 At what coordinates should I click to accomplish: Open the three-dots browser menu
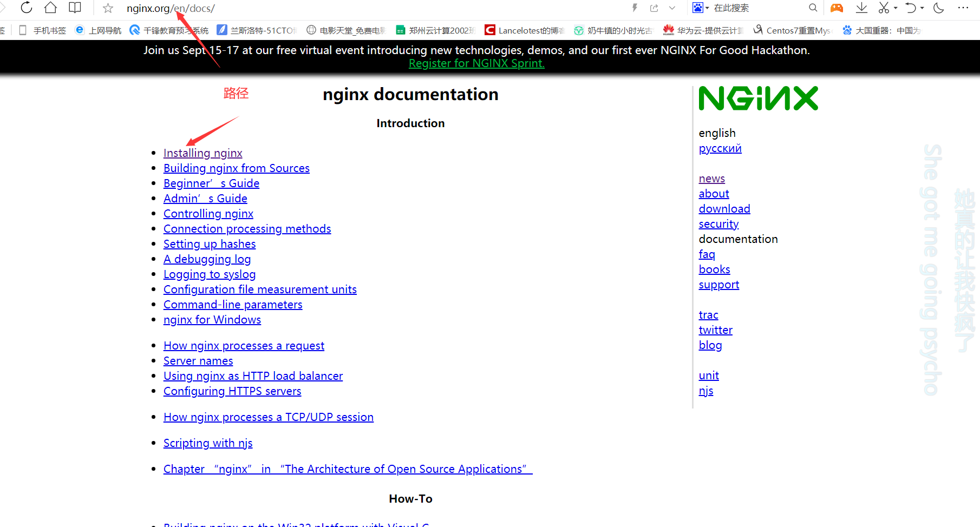(x=963, y=8)
